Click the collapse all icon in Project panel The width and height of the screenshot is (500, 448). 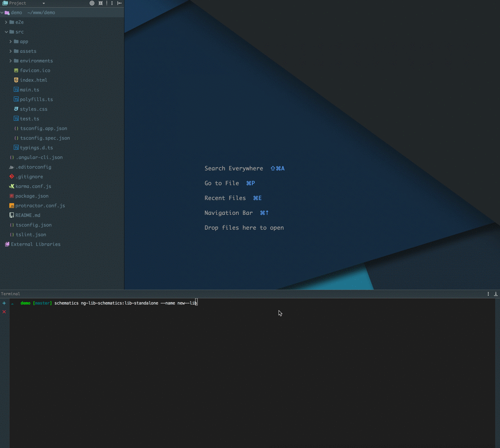click(101, 3)
